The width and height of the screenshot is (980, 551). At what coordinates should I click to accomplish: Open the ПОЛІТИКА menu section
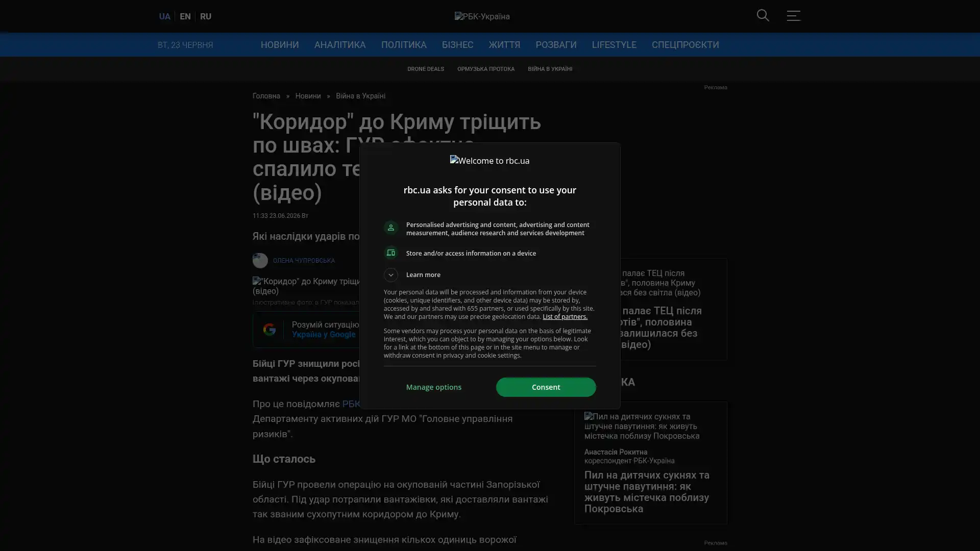pos(404,45)
